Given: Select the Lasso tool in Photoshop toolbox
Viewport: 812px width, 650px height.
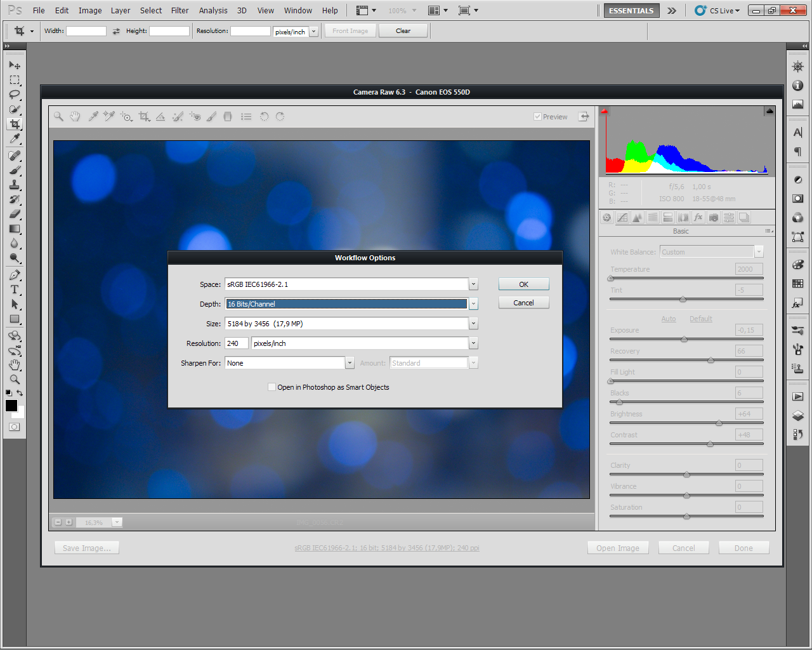Looking at the screenshot, I should pyautogui.click(x=15, y=95).
